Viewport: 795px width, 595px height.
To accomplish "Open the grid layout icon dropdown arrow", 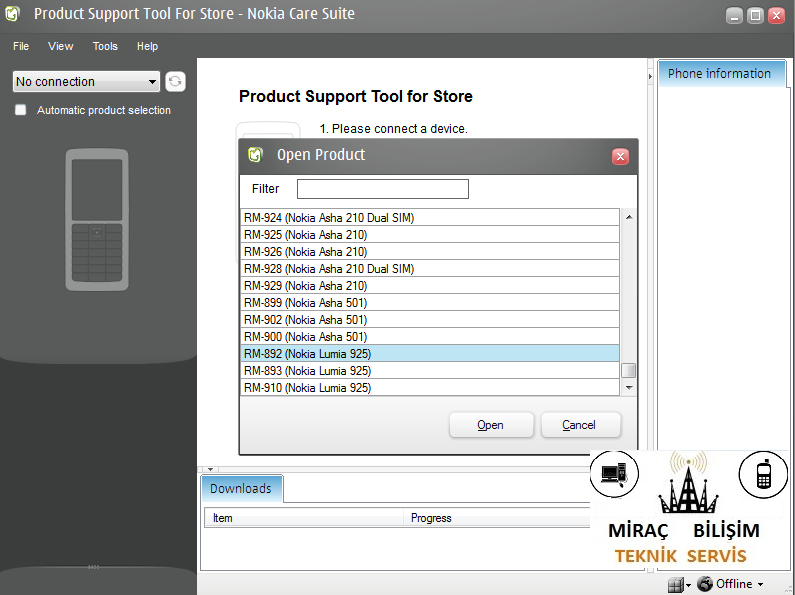I will click(x=688, y=585).
